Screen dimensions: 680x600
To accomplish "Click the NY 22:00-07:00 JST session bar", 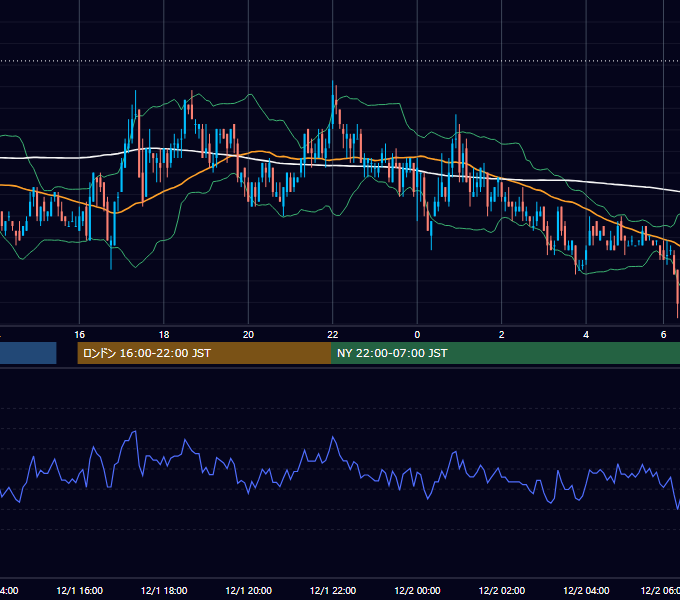I will pyautogui.click(x=505, y=353).
